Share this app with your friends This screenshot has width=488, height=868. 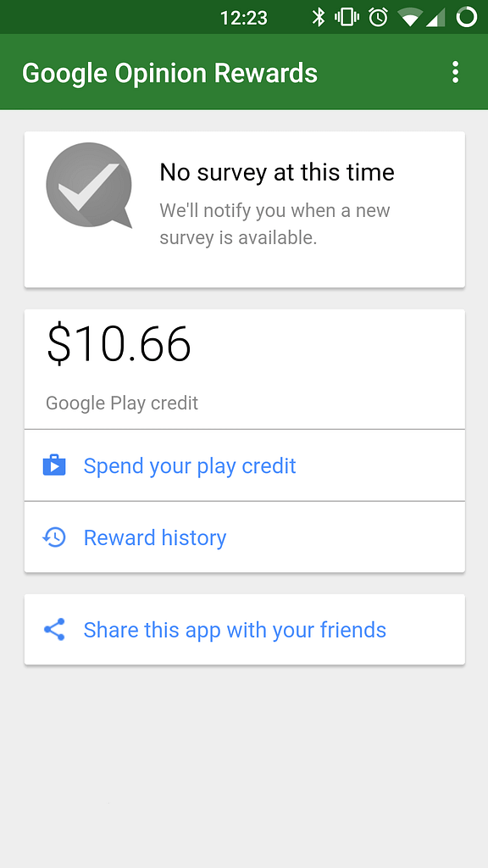pyautogui.click(x=234, y=630)
